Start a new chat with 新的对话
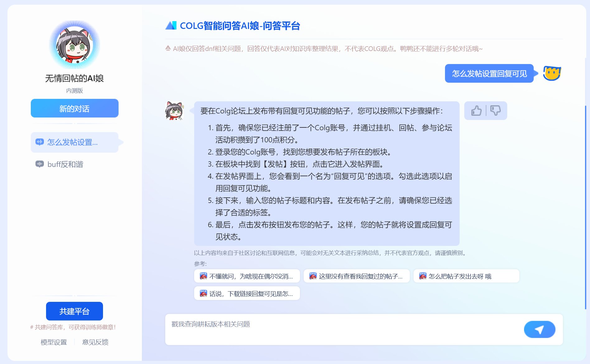This screenshot has width=590, height=364. [x=75, y=108]
